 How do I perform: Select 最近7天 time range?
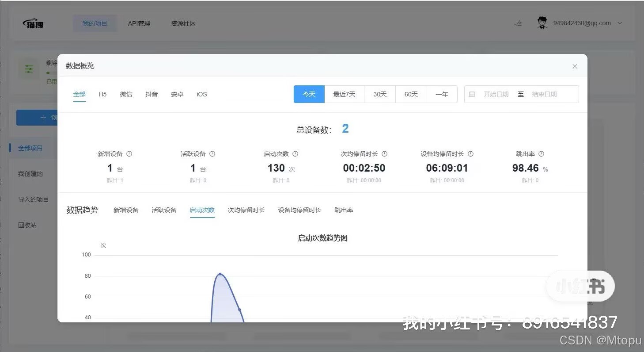click(344, 94)
